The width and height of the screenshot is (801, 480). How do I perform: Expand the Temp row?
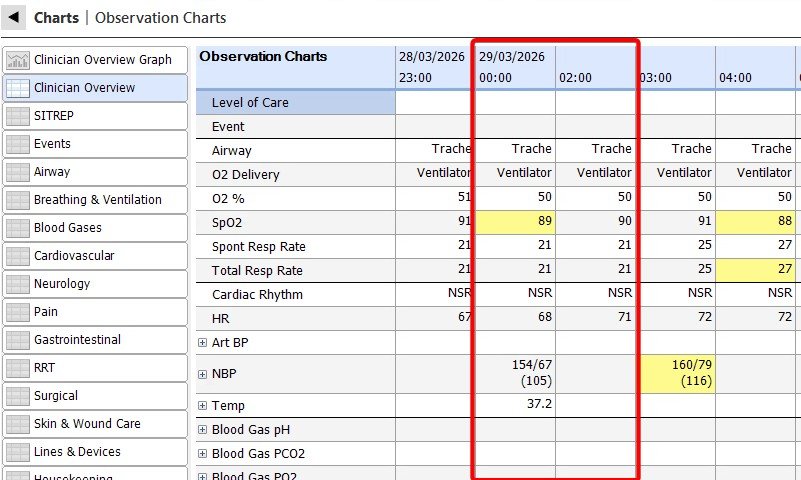click(203, 406)
